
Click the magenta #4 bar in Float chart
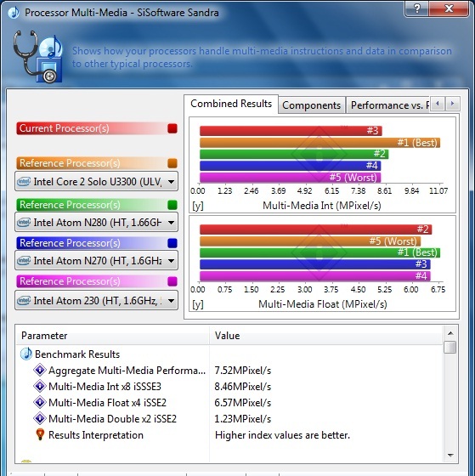(315, 276)
